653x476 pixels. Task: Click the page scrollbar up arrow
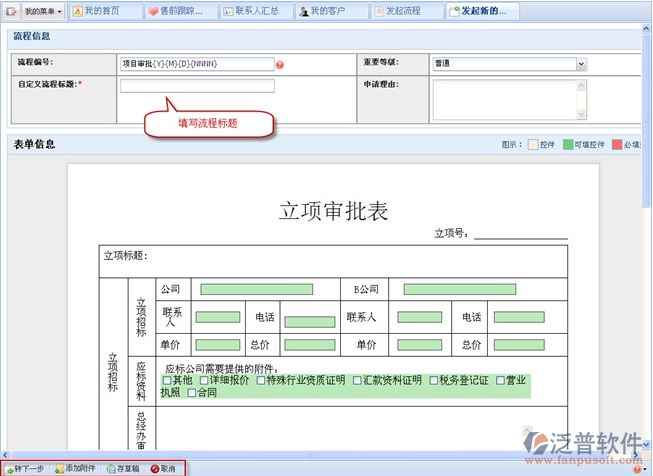point(646,29)
